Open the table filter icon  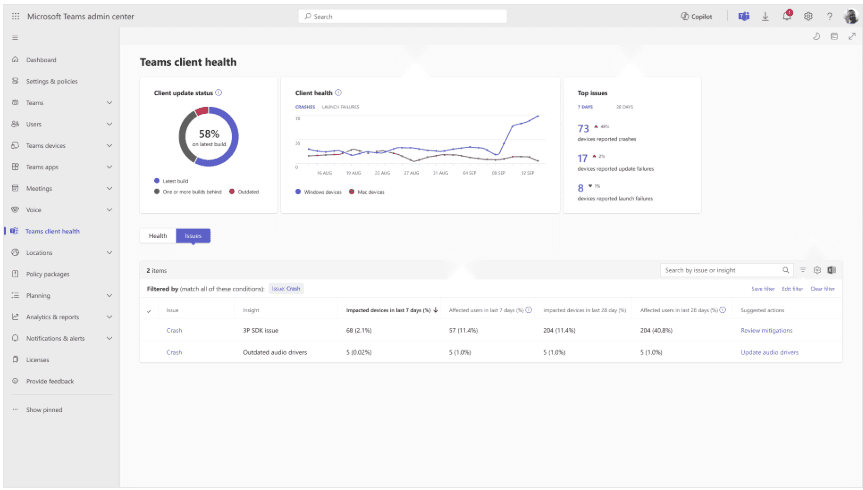pos(803,270)
